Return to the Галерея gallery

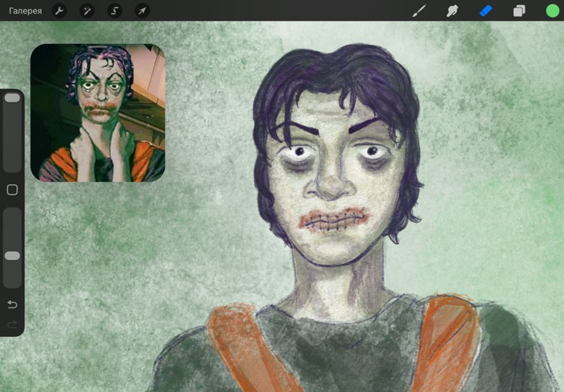pyautogui.click(x=25, y=11)
